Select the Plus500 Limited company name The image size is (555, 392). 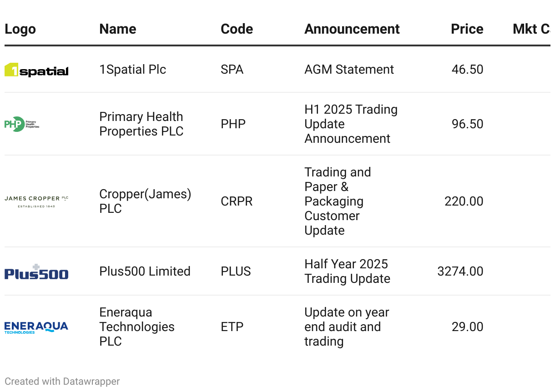pyautogui.click(x=145, y=271)
